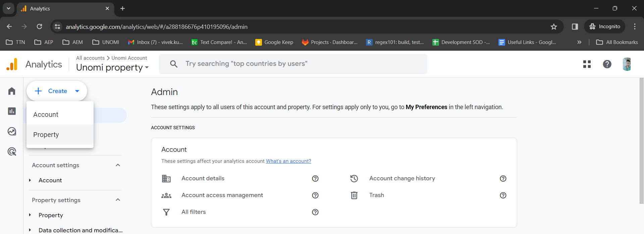The width and height of the screenshot is (644, 234).
Task: Show more bookmarks with the chevron
Action: (x=579, y=42)
